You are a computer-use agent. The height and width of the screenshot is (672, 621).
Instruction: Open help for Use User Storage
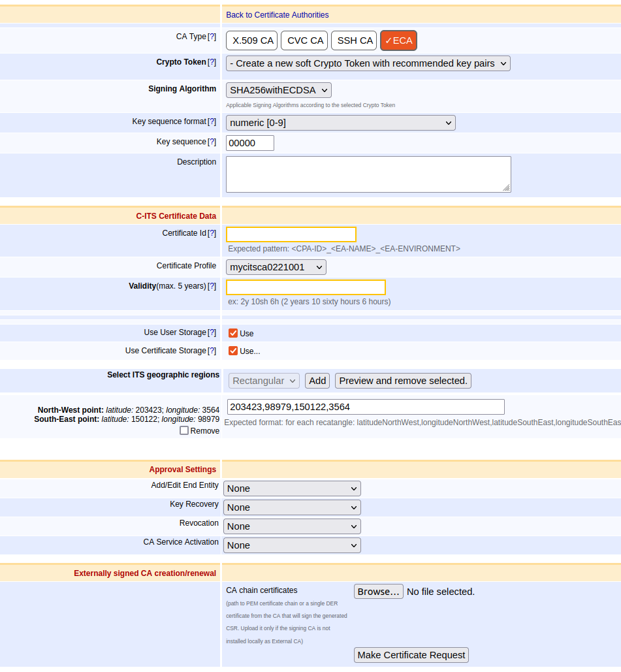(x=213, y=332)
